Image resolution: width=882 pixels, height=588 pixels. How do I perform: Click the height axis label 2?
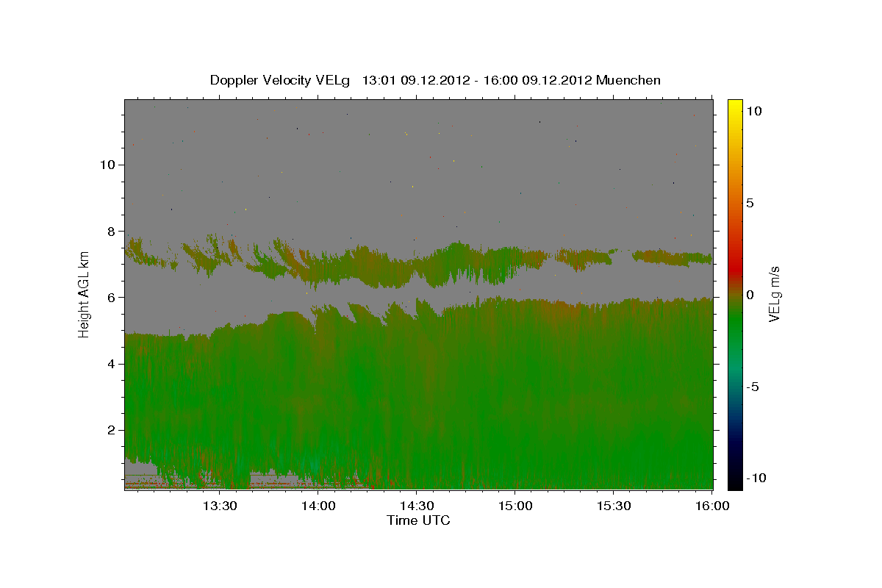(110, 429)
